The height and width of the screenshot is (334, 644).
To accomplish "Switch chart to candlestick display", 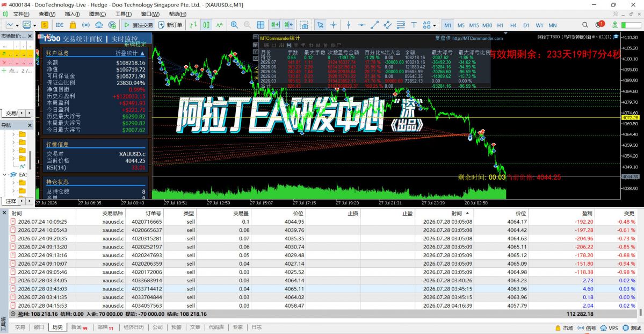I will click(x=207, y=25).
